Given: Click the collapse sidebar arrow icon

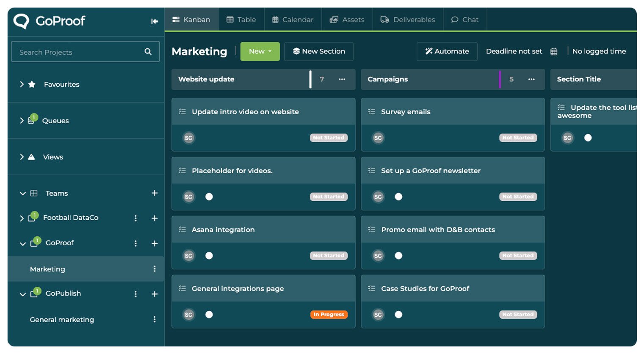Looking at the screenshot, I should [154, 21].
